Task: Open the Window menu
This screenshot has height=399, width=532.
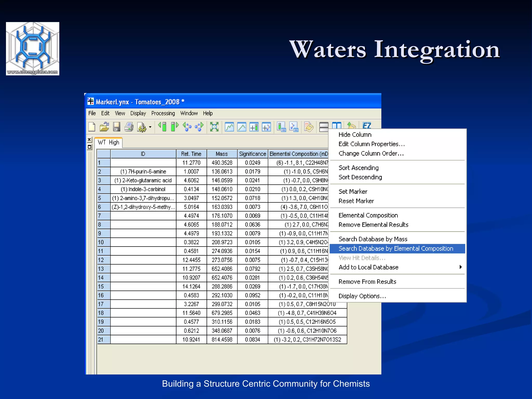Action: [189, 113]
